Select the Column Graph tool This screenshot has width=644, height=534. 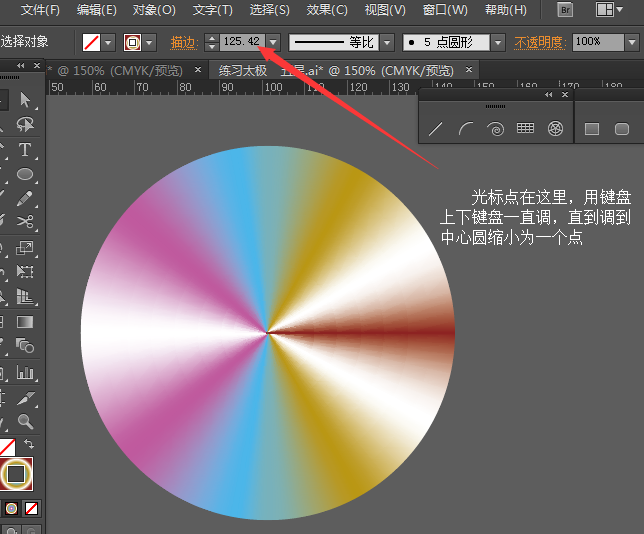(25, 373)
